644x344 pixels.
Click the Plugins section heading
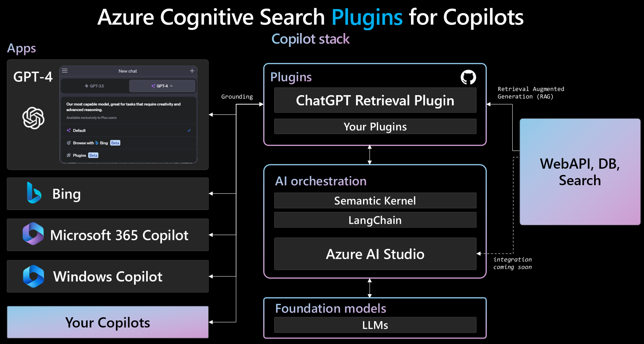tap(291, 77)
